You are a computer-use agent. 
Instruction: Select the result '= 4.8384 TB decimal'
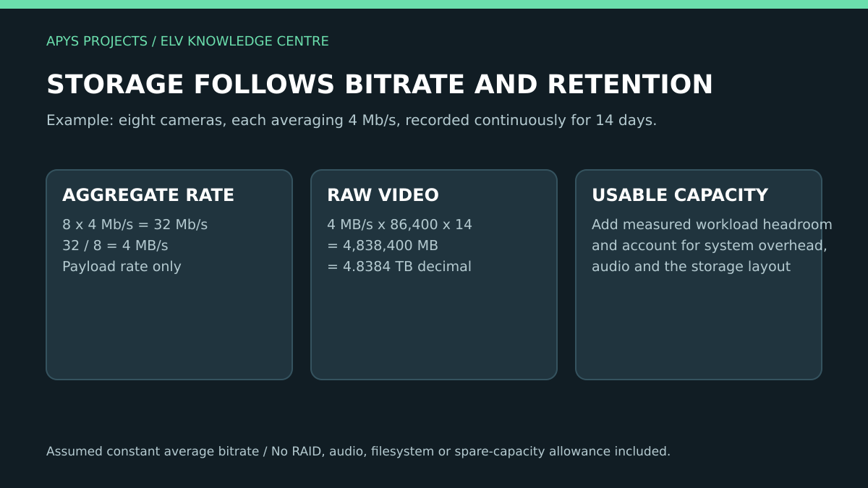point(399,267)
